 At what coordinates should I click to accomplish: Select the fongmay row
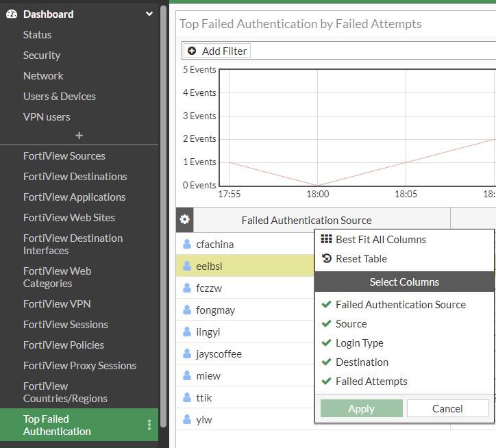(x=245, y=310)
